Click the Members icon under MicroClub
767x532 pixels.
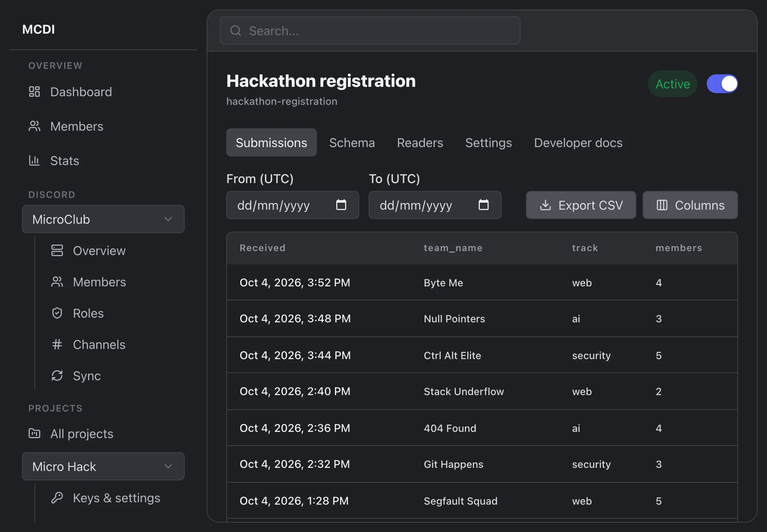pos(57,282)
